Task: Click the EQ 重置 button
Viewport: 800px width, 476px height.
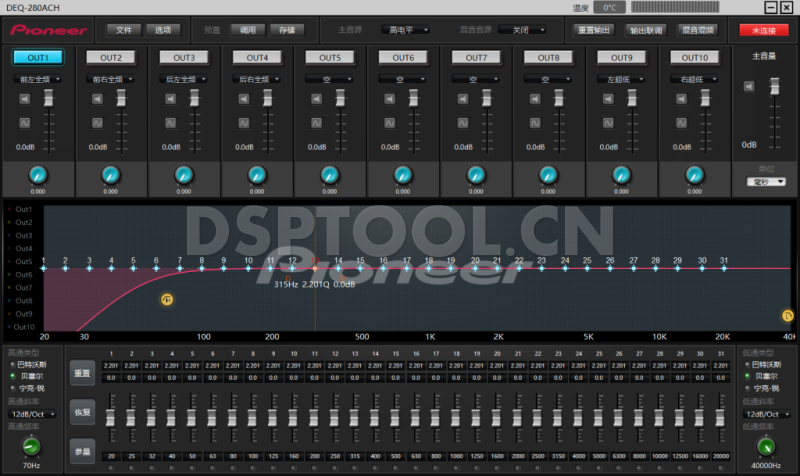Action: click(x=82, y=373)
